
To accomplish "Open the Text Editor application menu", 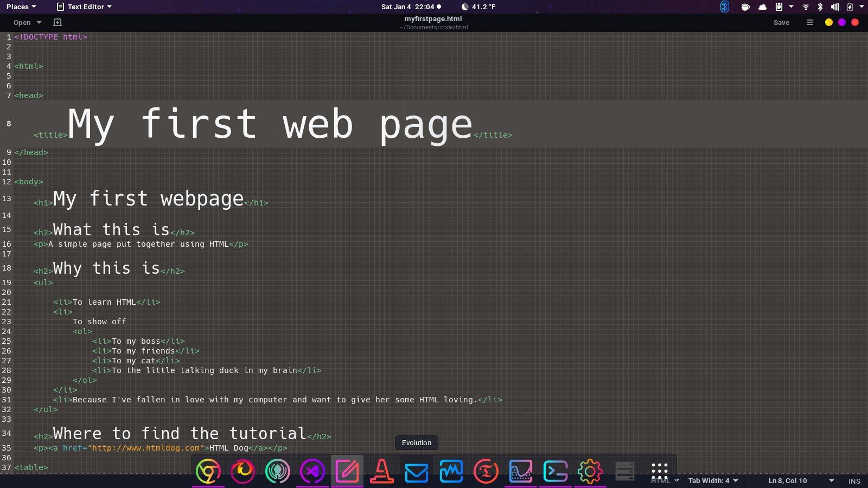I will tap(84, 7).
